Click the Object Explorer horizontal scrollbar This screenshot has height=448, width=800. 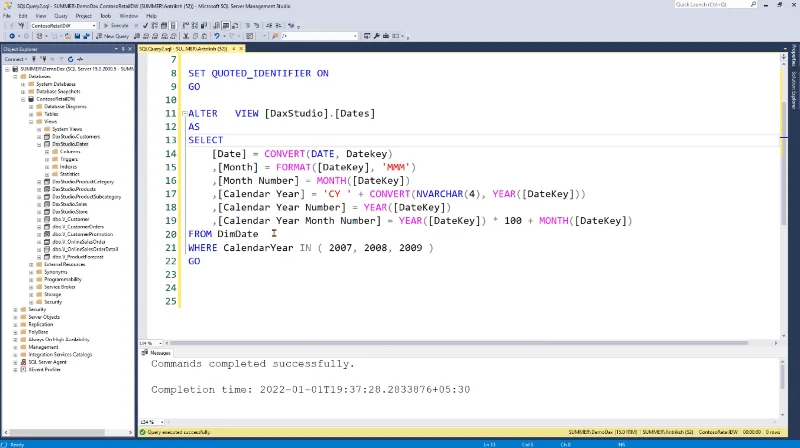(59, 432)
